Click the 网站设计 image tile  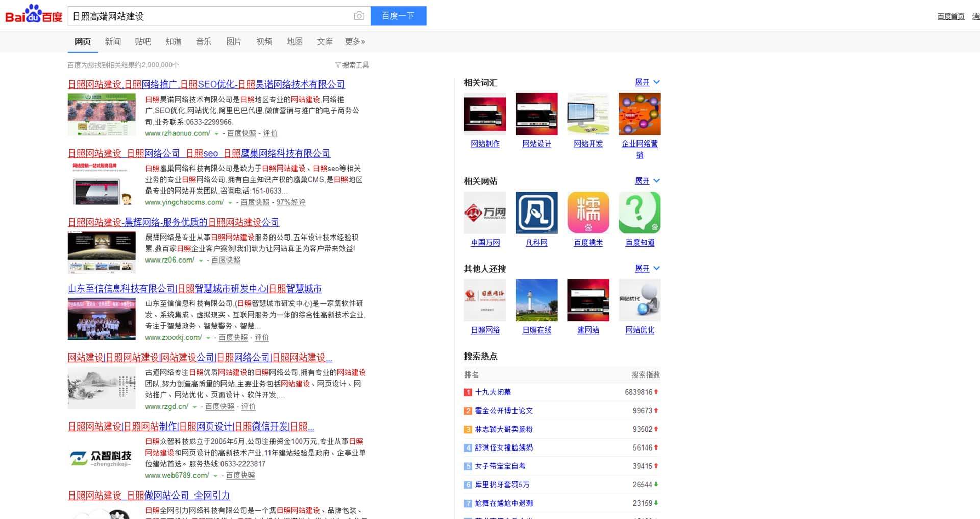click(536, 114)
